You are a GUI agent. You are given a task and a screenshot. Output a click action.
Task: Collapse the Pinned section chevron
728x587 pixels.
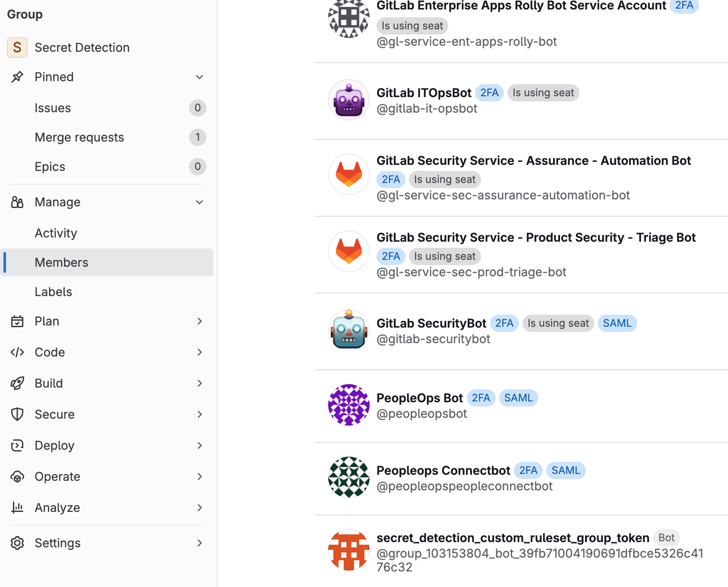click(x=199, y=76)
